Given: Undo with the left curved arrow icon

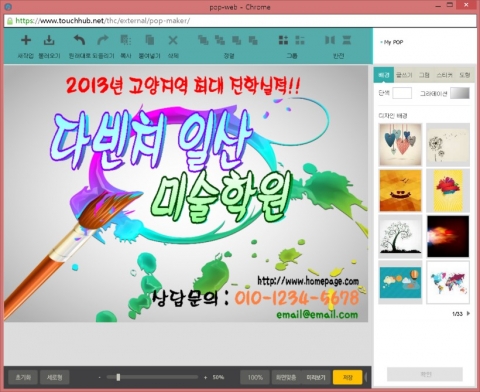Looking at the screenshot, I should pyautogui.click(x=79, y=40).
